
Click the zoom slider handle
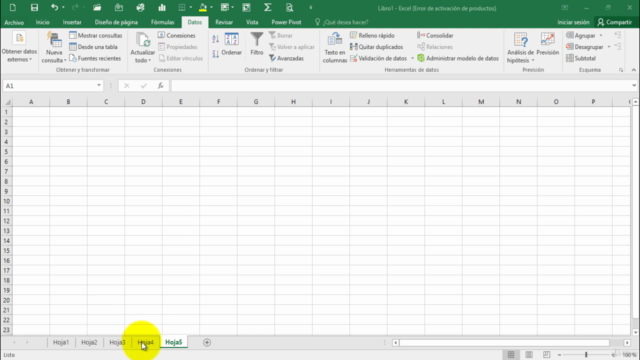(x=586, y=355)
